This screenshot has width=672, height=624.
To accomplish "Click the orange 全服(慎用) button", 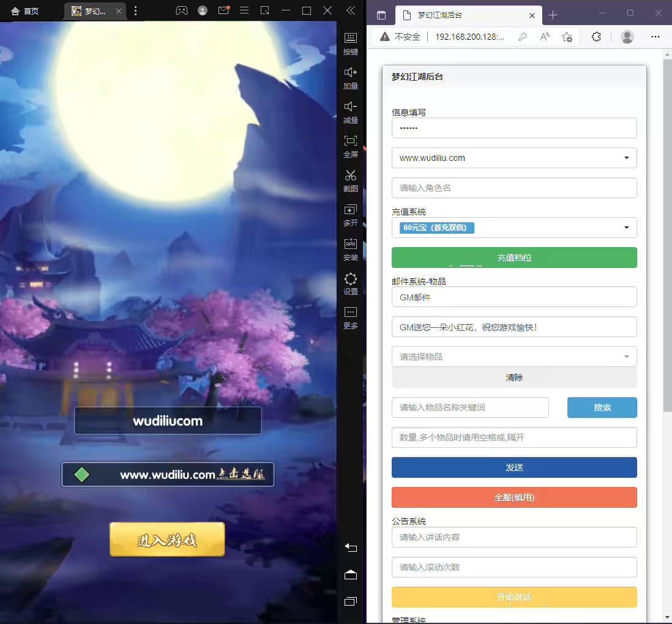I will coord(514,497).
